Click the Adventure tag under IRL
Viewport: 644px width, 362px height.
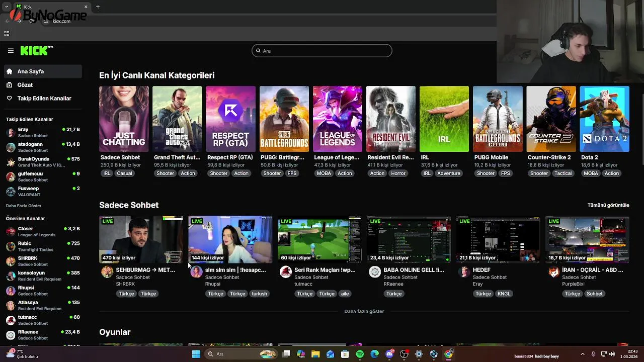point(449,173)
